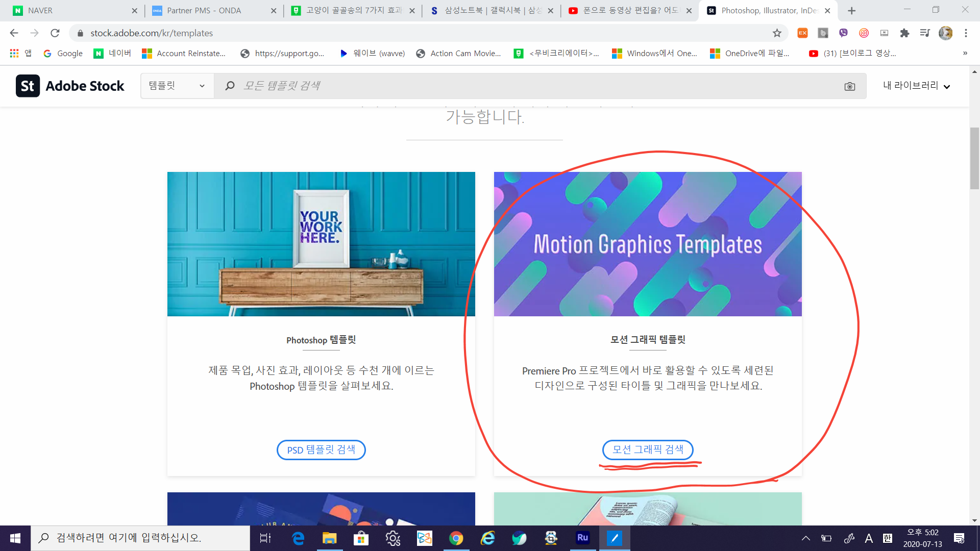Image resolution: width=980 pixels, height=551 pixels.
Task: Show hidden bookmarks overflow chevron
Action: tap(965, 53)
